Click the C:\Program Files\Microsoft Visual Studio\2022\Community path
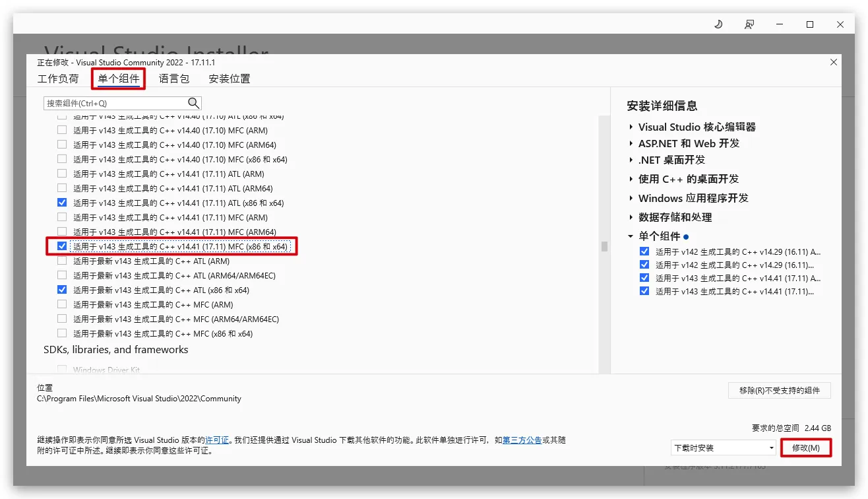Viewport: 868px width, 499px height. click(x=139, y=399)
